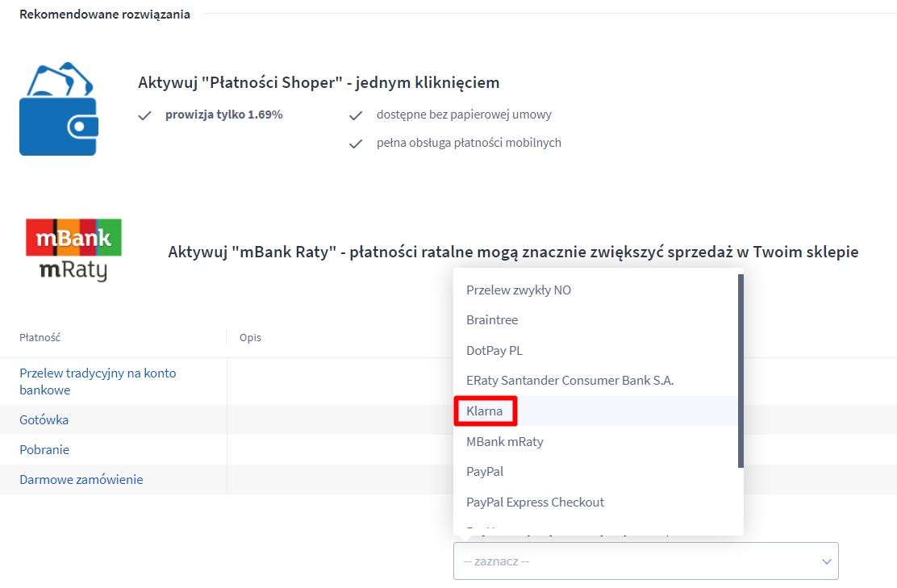Click the chevron arrow of the zaznacz select
Screen dimensions: 897x588
click(x=826, y=561)
